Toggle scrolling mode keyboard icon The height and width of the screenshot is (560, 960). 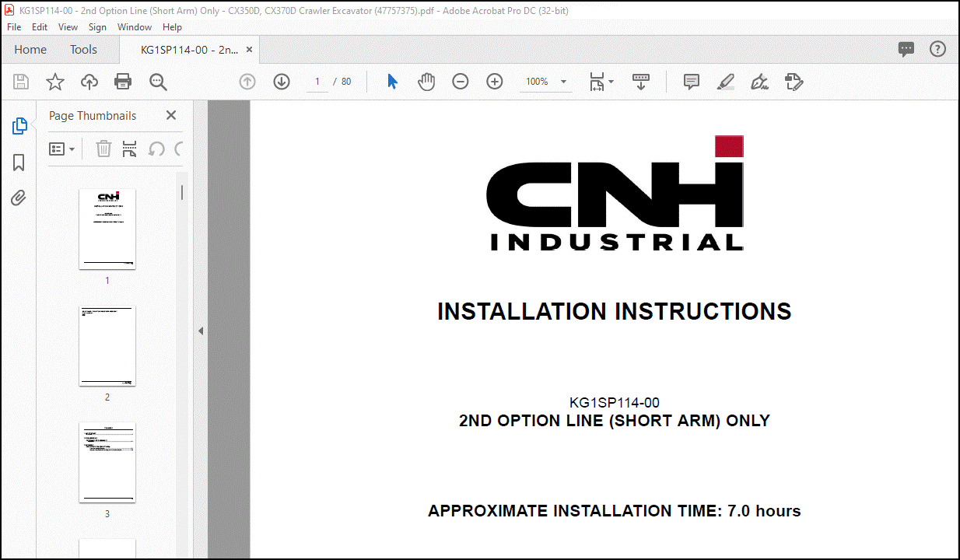[641, 82]
